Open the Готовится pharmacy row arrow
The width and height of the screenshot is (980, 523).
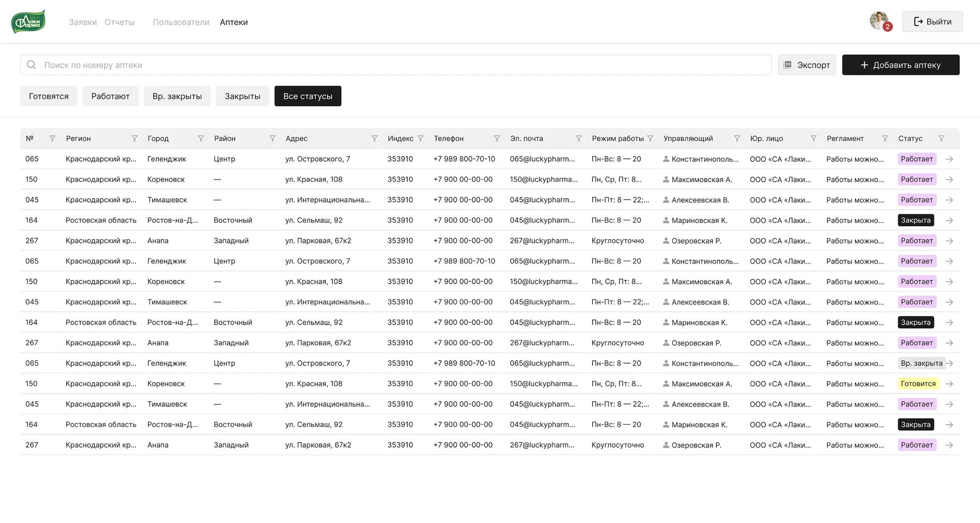point(949,384)
